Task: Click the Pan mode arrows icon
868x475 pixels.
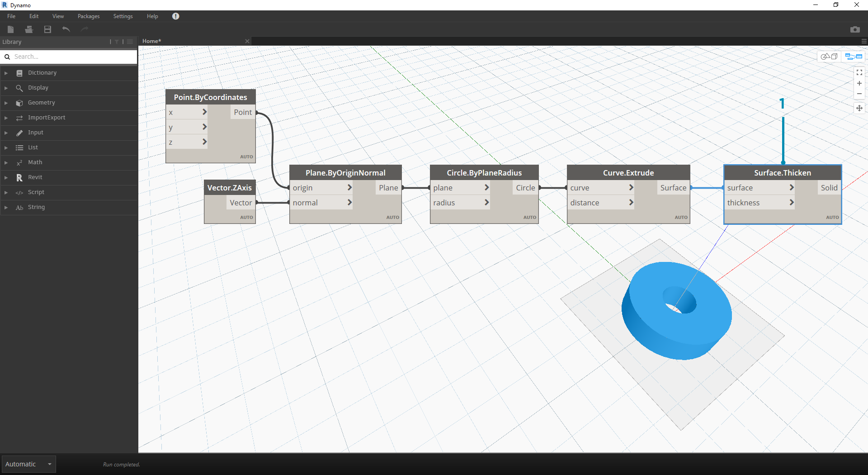Action: coord(859,108)
